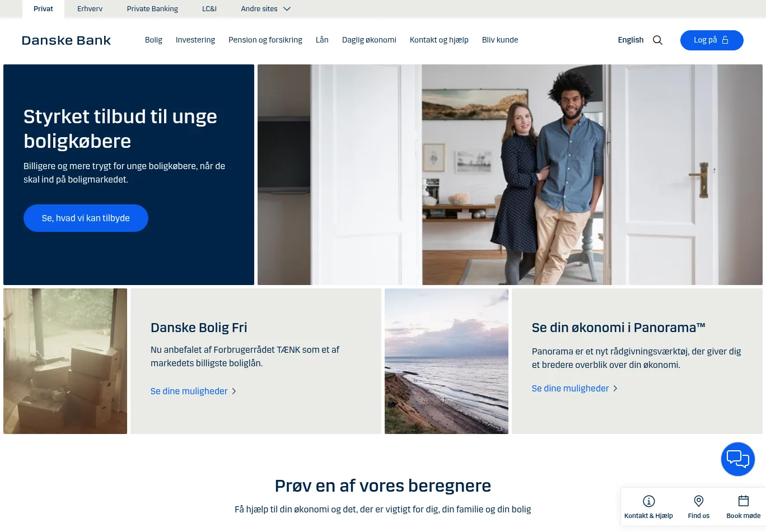Viewport: 766px width, 532px height.
Task: Click the Log på button
Action: 712,40
